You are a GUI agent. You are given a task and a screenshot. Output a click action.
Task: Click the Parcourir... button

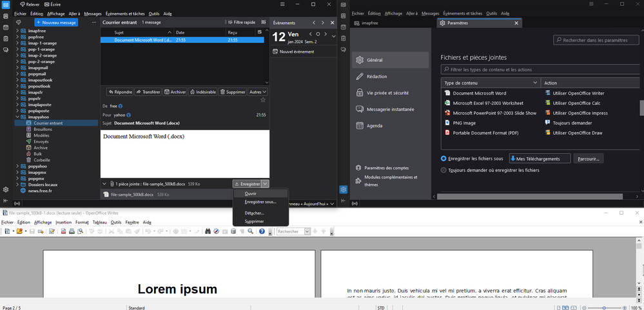click(x=588, y=159)
